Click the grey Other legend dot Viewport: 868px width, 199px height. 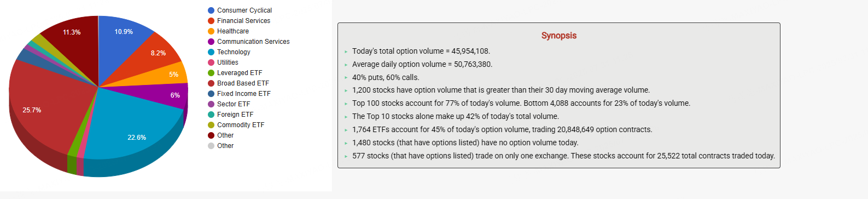pos(211,146)
